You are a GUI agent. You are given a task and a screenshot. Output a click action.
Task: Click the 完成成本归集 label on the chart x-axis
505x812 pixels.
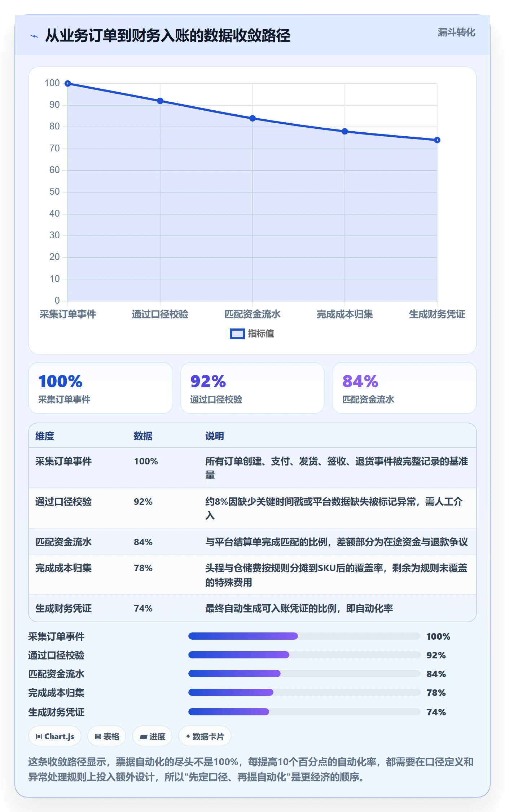(x=345, y=314)
